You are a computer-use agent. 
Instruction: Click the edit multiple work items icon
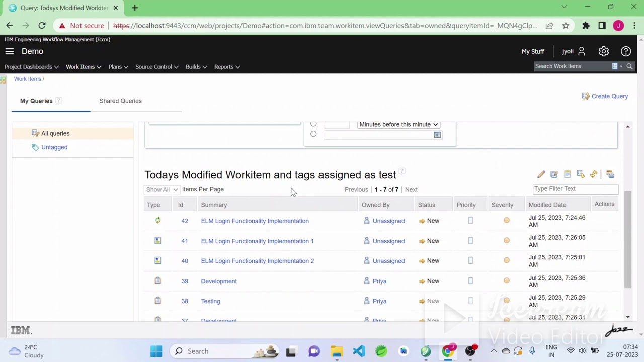554,174
